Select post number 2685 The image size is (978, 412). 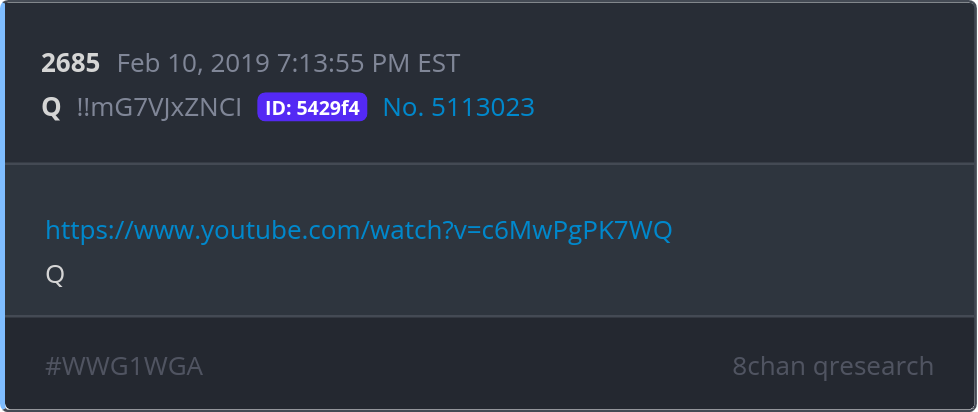point(70,63)
